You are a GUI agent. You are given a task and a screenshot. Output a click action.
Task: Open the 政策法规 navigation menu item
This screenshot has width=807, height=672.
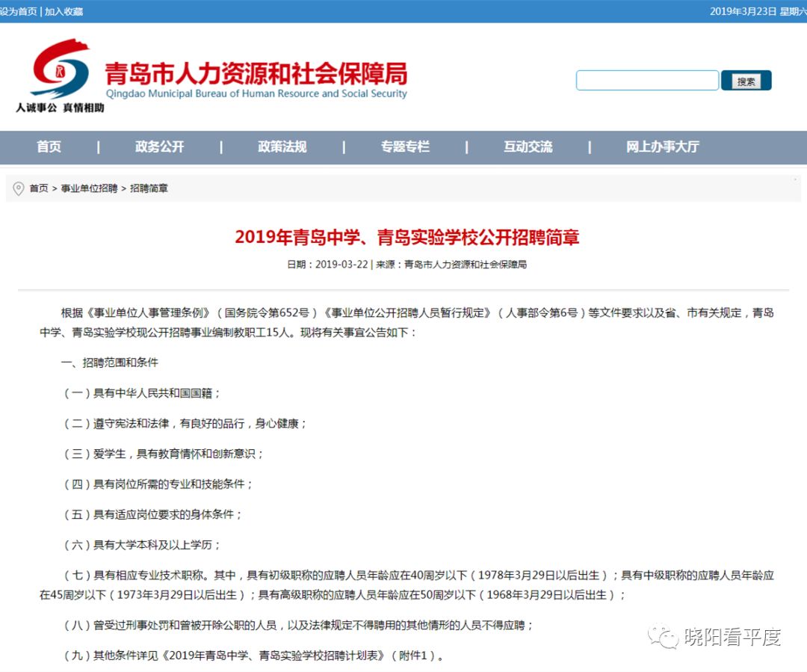point(282,147)
